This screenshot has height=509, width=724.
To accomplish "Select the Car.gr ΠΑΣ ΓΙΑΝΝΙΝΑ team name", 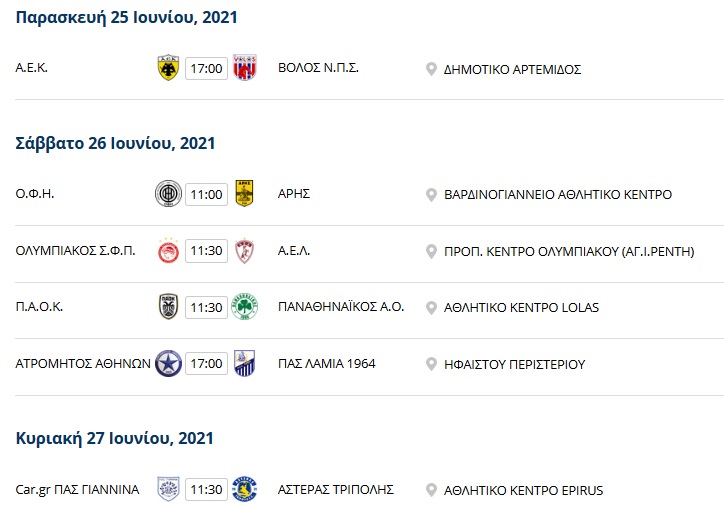I will [77, 490].
